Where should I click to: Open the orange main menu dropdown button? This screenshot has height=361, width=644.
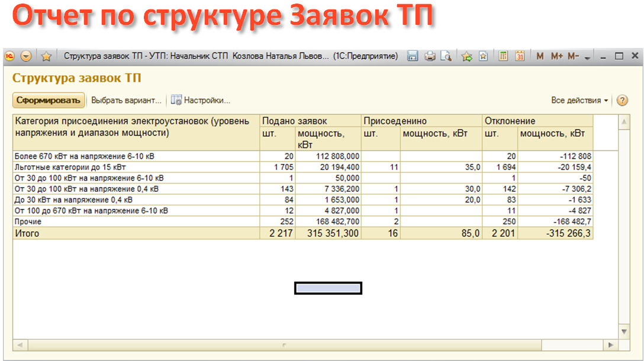pyautogui.click(x=26, y=56)
